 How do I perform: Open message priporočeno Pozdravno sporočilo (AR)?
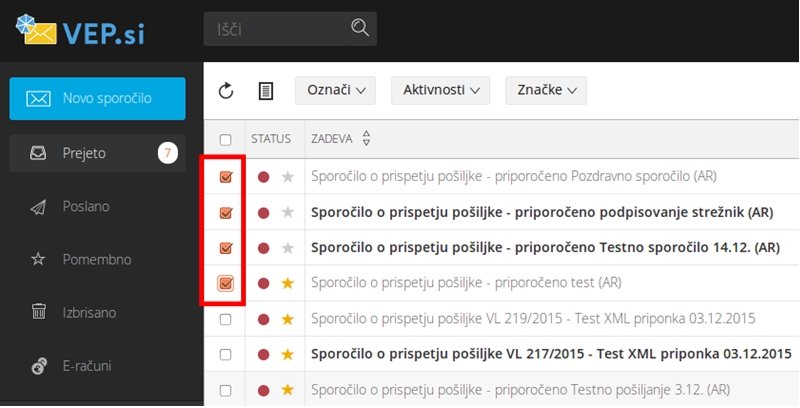pos(514,176)
